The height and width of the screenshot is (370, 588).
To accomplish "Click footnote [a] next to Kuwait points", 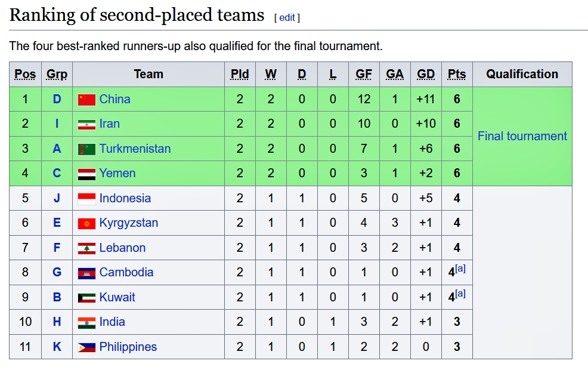I will click(x=460, y=294).
